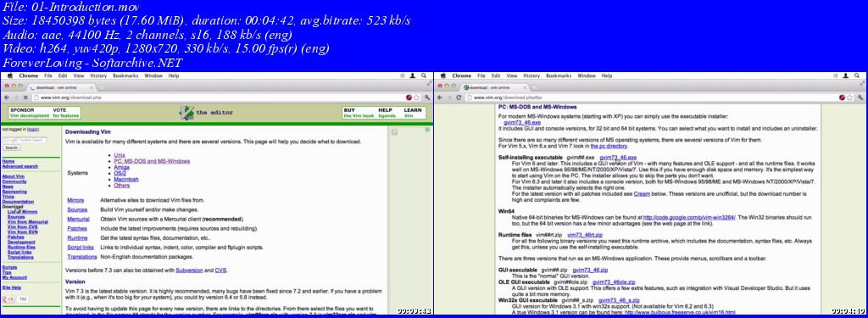Open the View menu in right window
Viewport: 868px width, 318px height.
click(512, 76)
